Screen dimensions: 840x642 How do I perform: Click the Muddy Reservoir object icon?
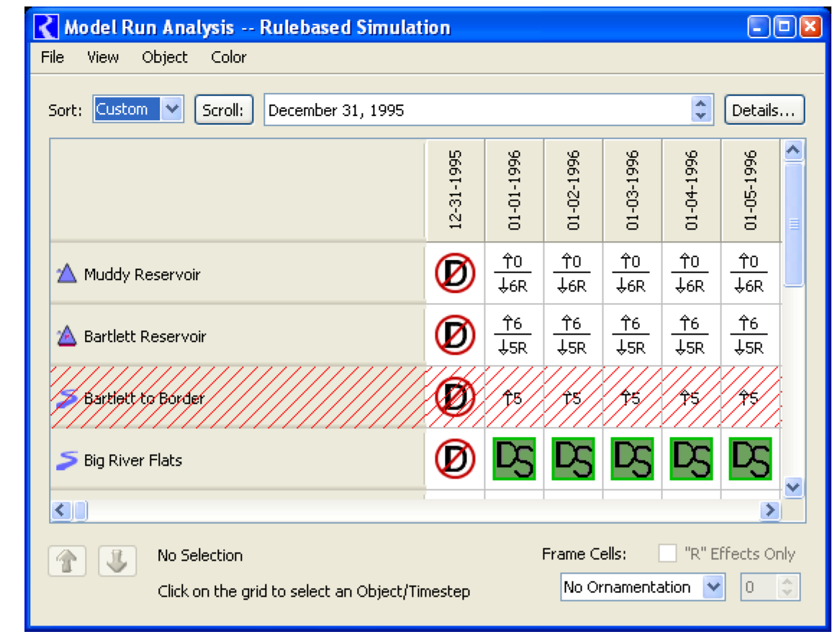click(x=66, y=274)
